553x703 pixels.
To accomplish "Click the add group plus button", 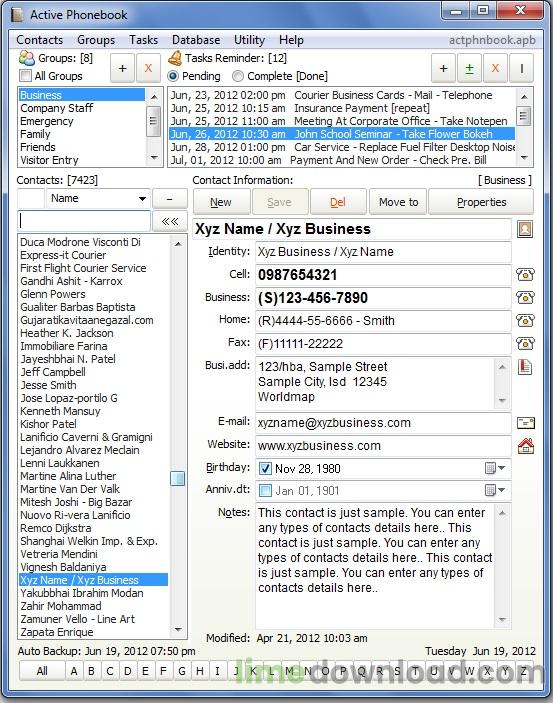I will tap(122, 69).
